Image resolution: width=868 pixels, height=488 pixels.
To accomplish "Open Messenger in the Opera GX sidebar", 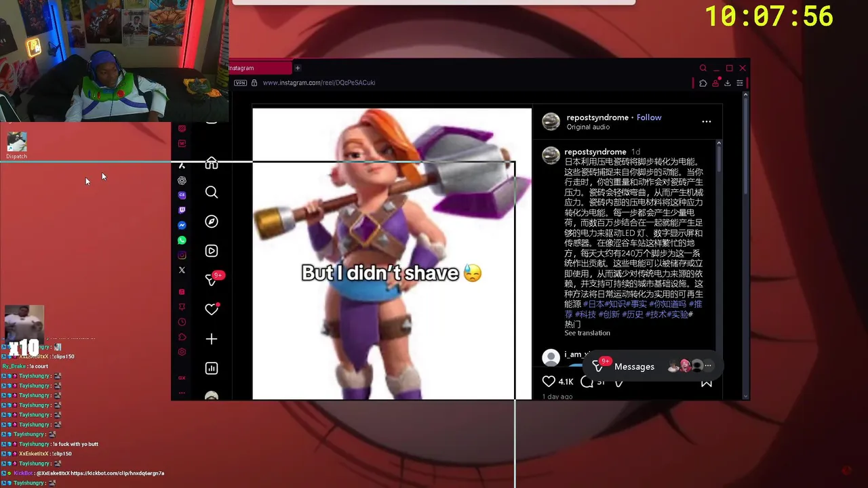I will (x=182, y=225).
